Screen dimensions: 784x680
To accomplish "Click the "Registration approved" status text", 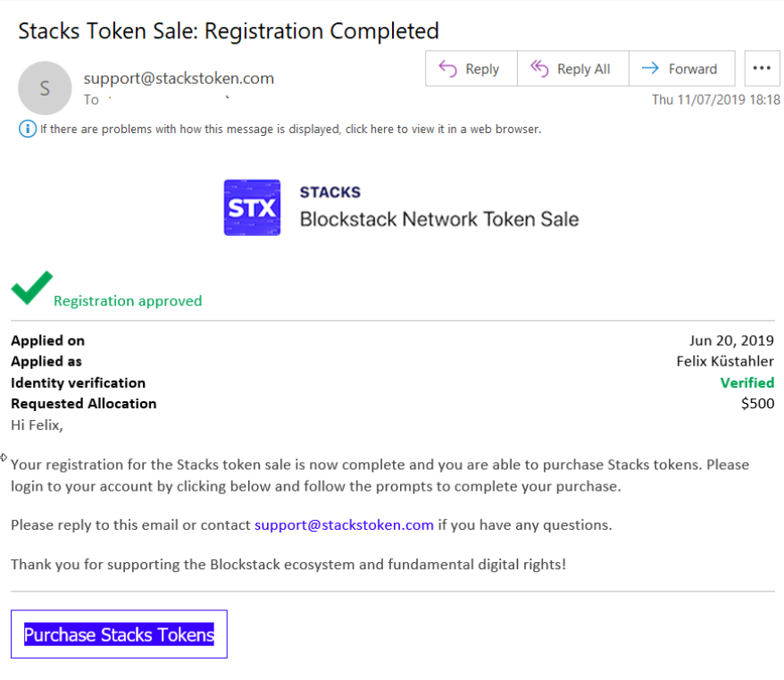I will [128, 301].
